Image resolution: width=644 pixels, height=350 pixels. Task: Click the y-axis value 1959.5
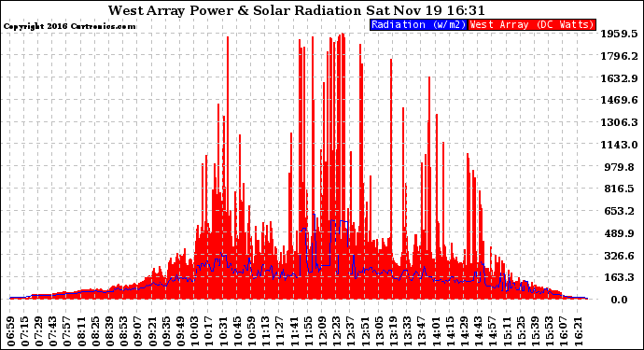[x=620, y=34]
